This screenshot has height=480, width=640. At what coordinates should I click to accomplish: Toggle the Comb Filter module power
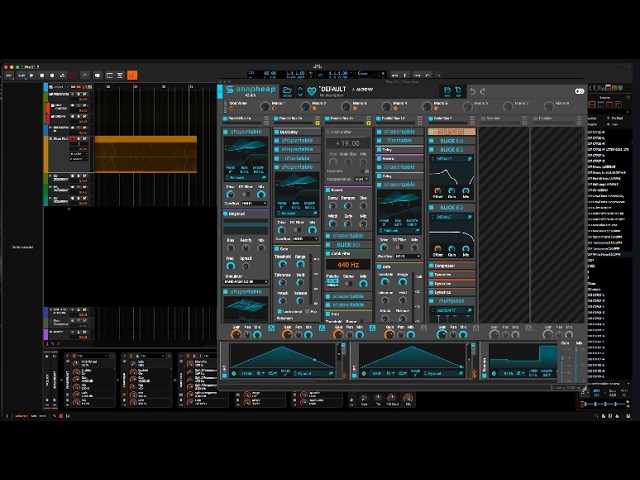(328, 254)
